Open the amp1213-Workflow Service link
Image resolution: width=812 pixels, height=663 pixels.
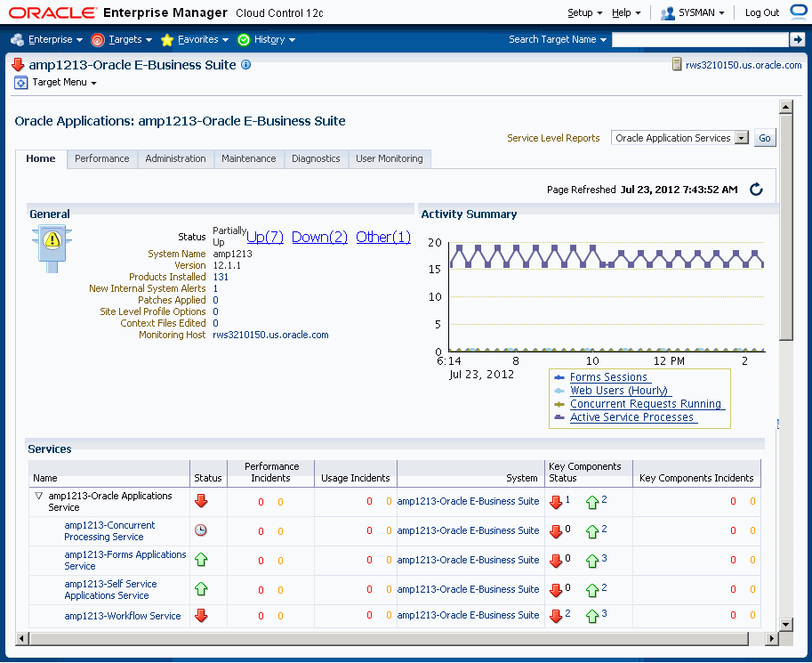123,616
